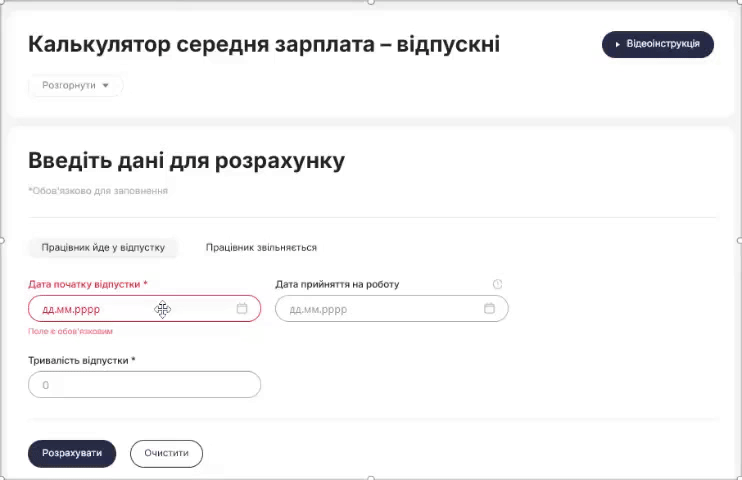Open the calendar icon in Дата початку відпустки
Image resolution: width=742 pixels, height=480 pixels.
click(x=242, y=308)
